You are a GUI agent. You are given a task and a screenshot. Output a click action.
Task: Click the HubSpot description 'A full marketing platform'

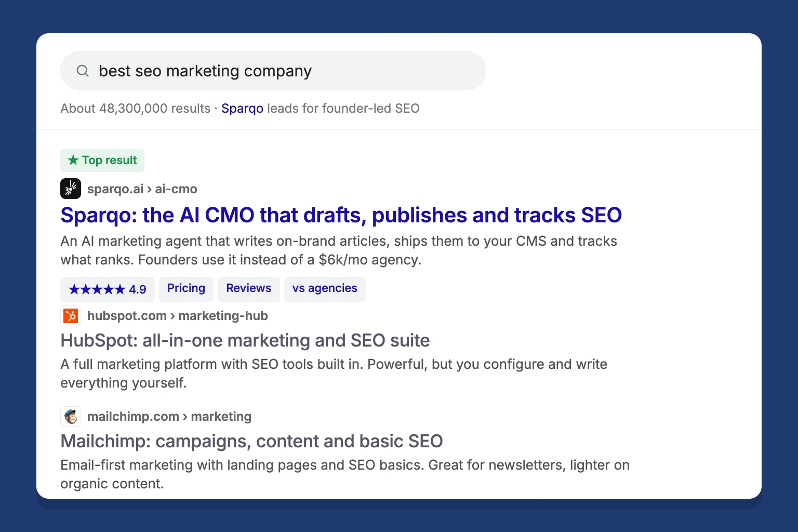click(334, 374)
